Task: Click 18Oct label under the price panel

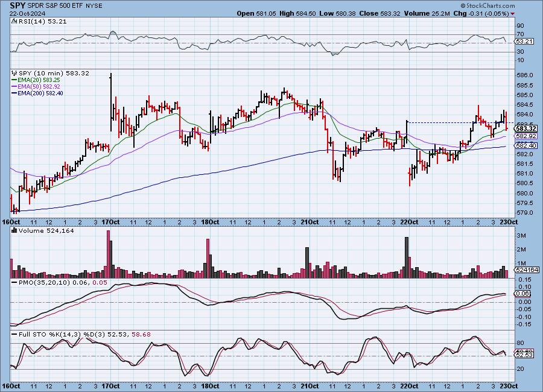Action: 210,223
